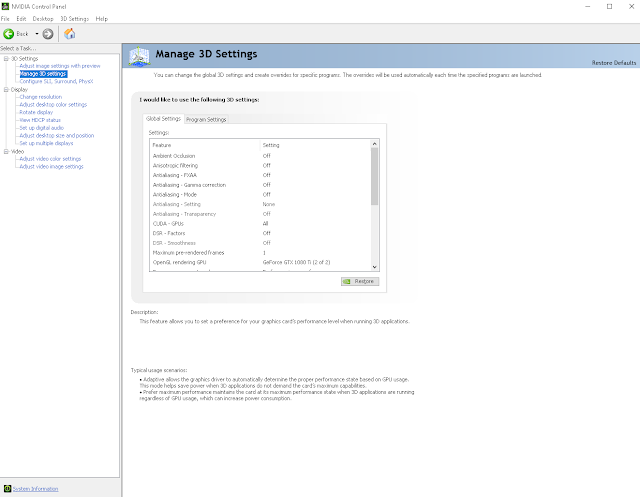The height and width of the screenshot is (497, 640).
Task: Switch to the Program Settings tab
Action: [206, 120]
